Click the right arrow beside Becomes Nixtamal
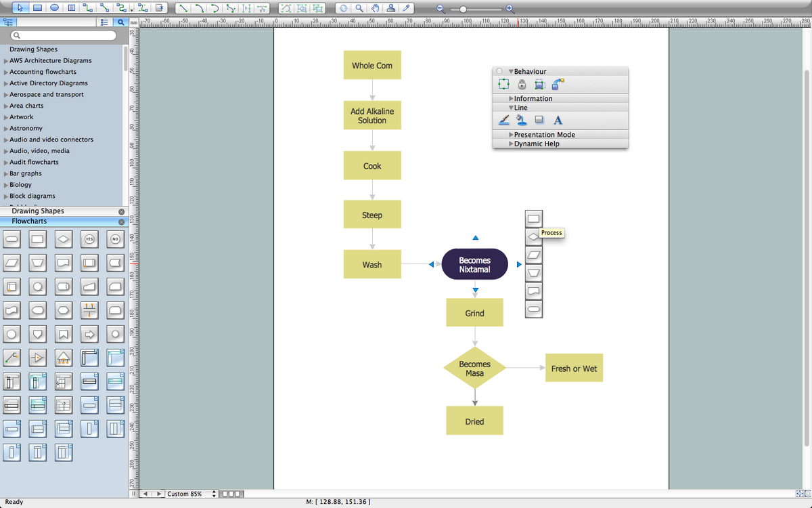812x508 pixels. (519, 265)
